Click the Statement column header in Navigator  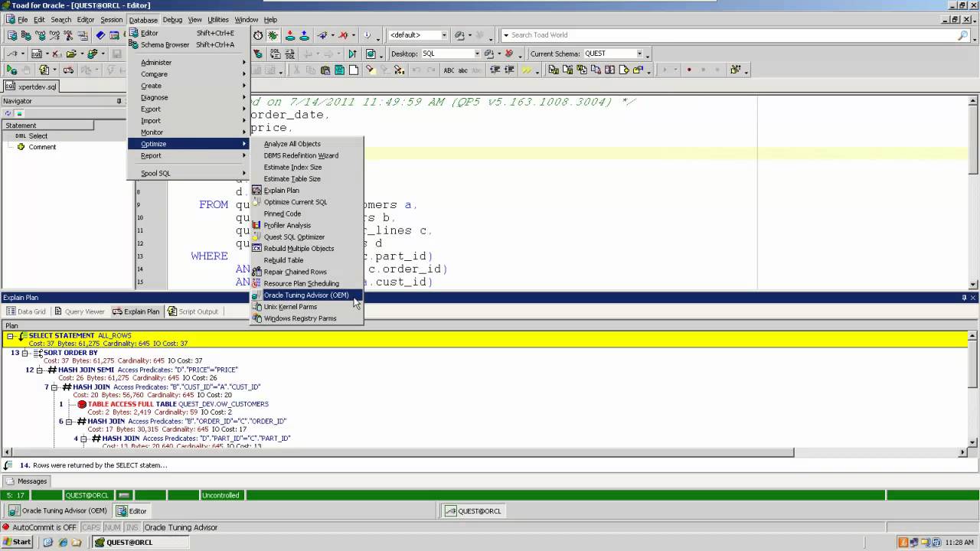[x=47, y=126]
